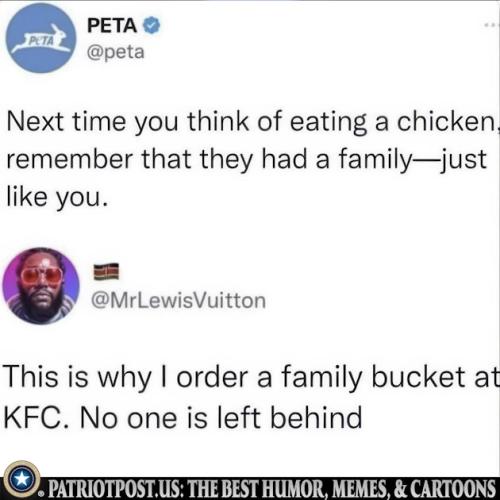
Task: Click the Kenya flag emoji display name
Action: coord(106,271)
